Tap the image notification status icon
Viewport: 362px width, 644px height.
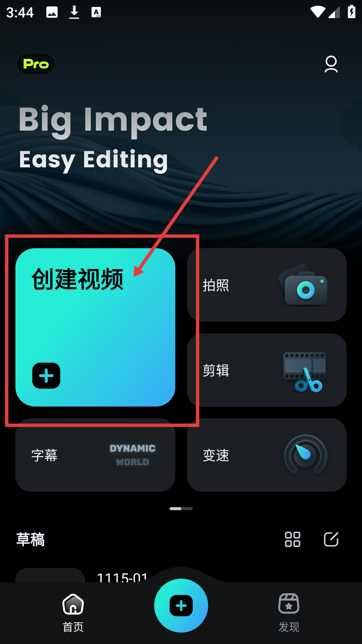pyautogui.click(x=52, y=12)
